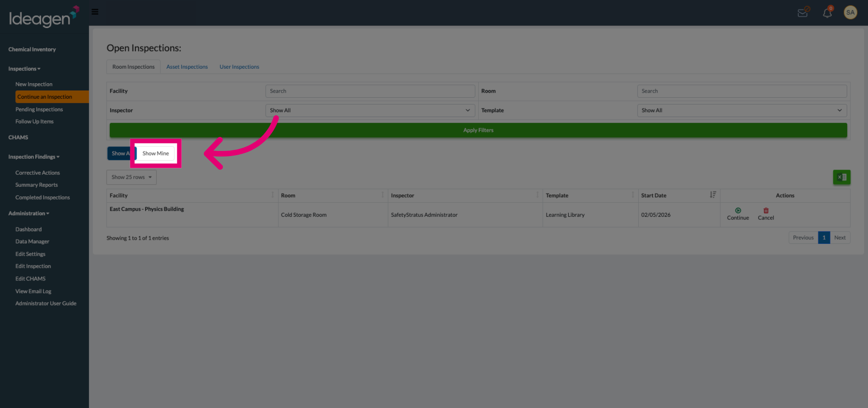Click the green Continue play icon
This screenshot has width=868, height=408.
(x=738, y=210)
